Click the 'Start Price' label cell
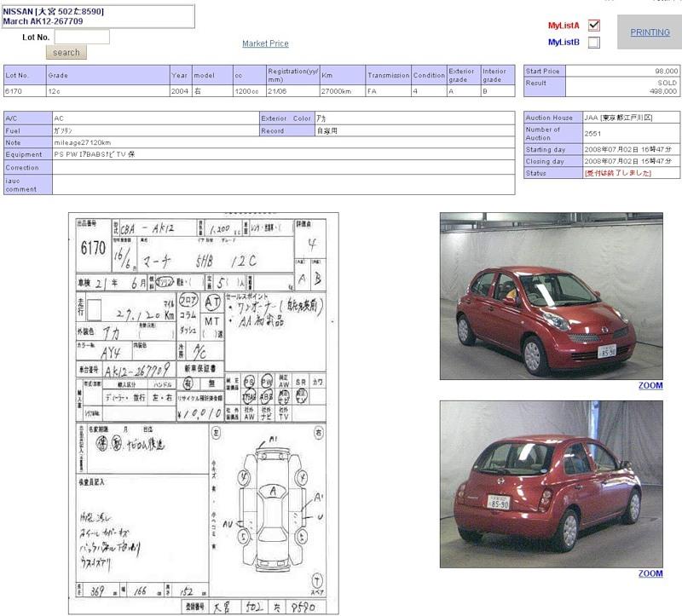Screen dimensions: 682x616 pos(545,71)
